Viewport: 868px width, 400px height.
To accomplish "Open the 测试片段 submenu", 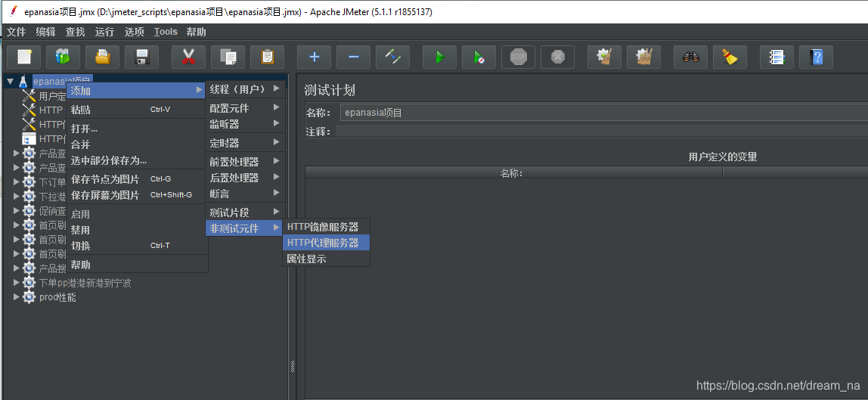I will pyautogui.click(x=245, y=212).
